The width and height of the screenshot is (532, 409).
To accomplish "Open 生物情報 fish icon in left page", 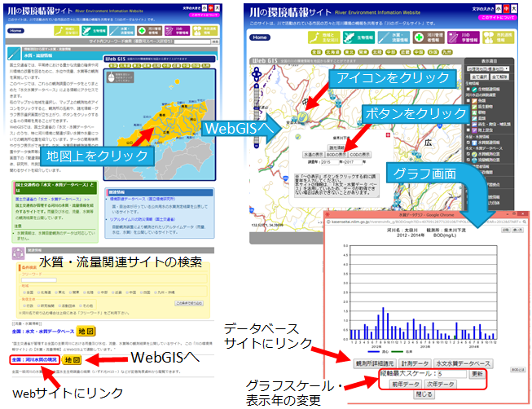I will pos(95,31).
